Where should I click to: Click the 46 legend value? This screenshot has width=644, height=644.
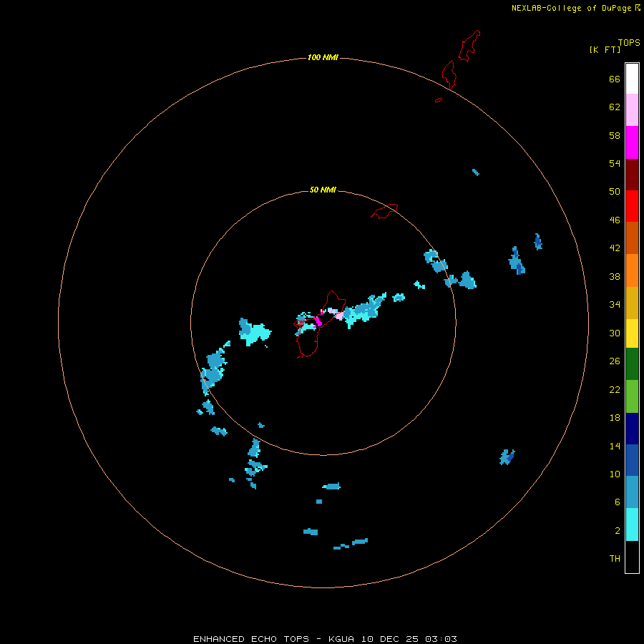click(x=615, y=220)
